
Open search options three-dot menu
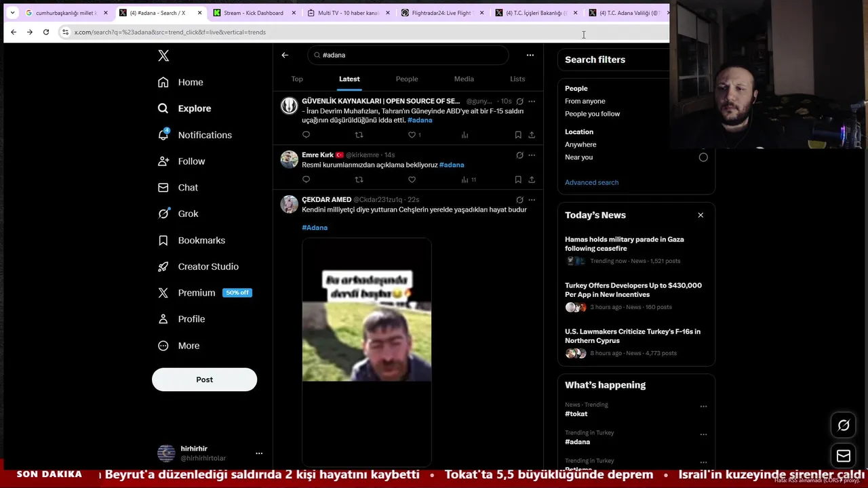tap(530, 55)
